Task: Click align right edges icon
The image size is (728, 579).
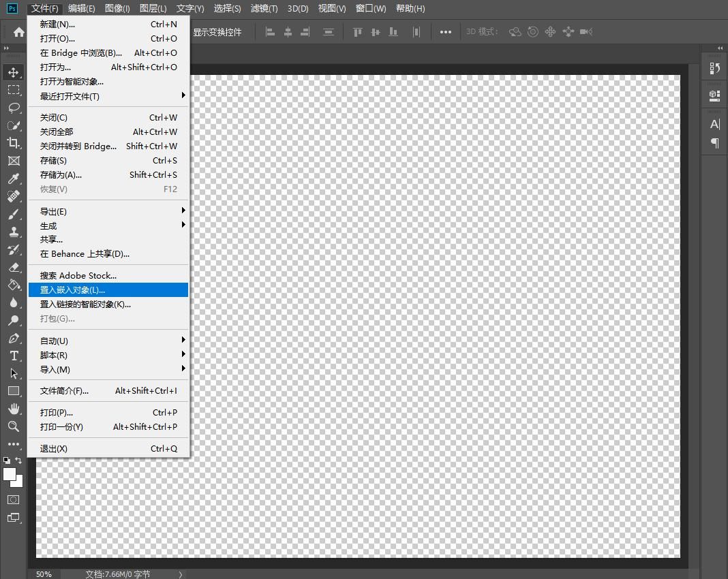Action: [x=305, y=32]
